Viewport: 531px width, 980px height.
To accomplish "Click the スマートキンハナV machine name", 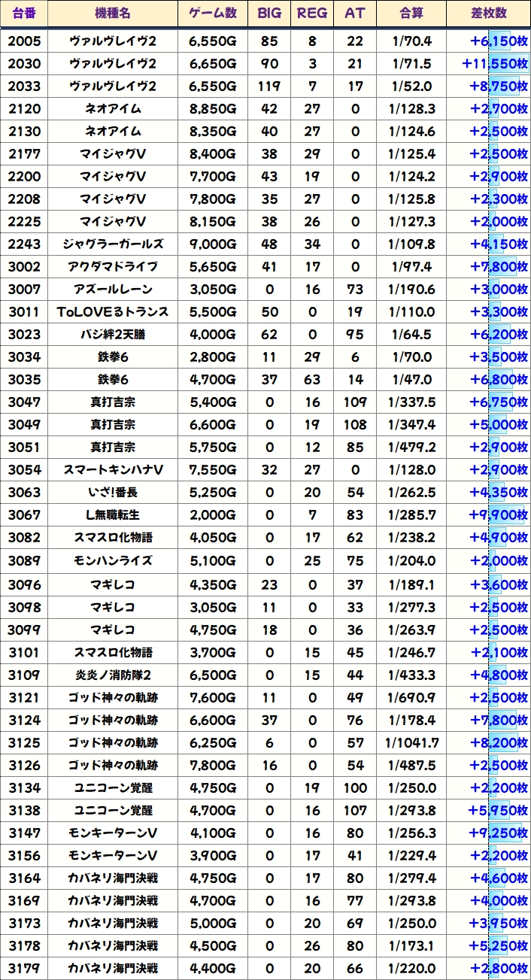I will 113,470.
